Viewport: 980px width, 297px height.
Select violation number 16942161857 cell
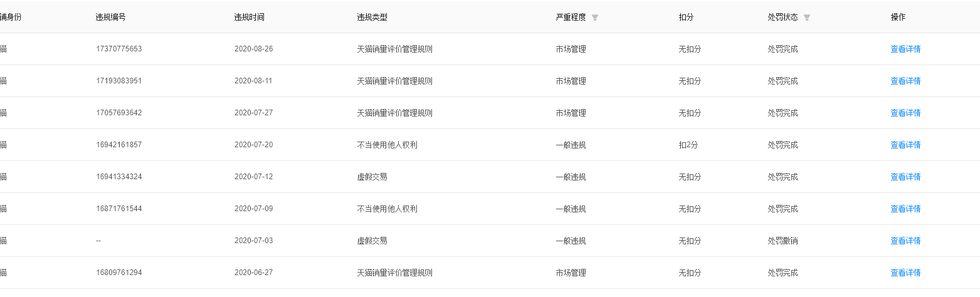[x=119, y=145]
